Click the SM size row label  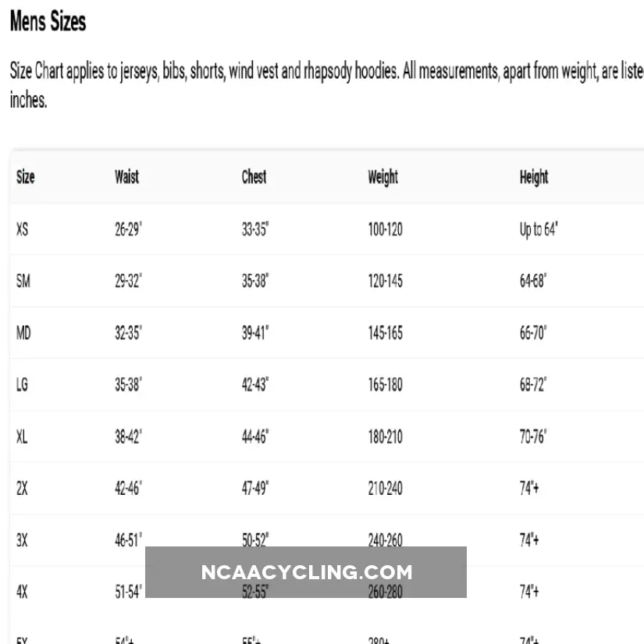coord(23,281)
